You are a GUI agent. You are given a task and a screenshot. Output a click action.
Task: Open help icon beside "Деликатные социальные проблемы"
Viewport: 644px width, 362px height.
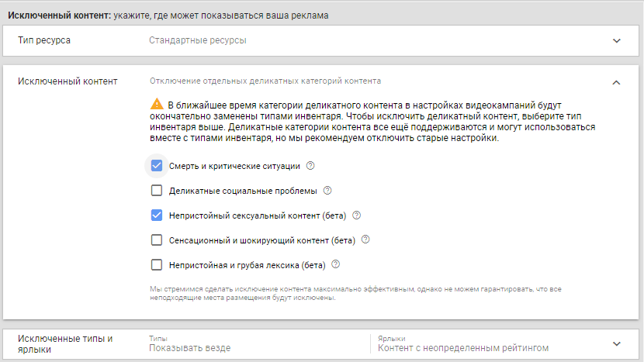click(327, 191)
